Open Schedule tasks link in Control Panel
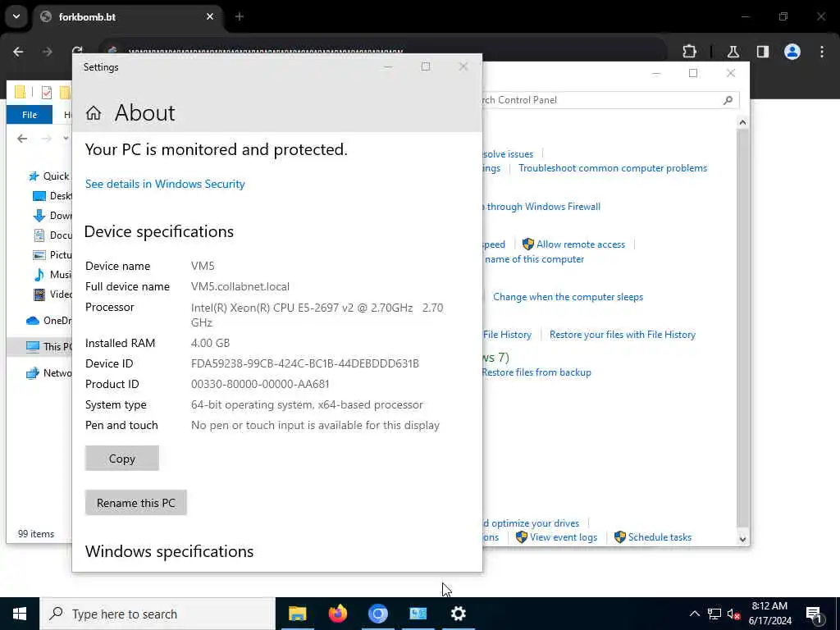840x630 pixels. pos(660,537)
